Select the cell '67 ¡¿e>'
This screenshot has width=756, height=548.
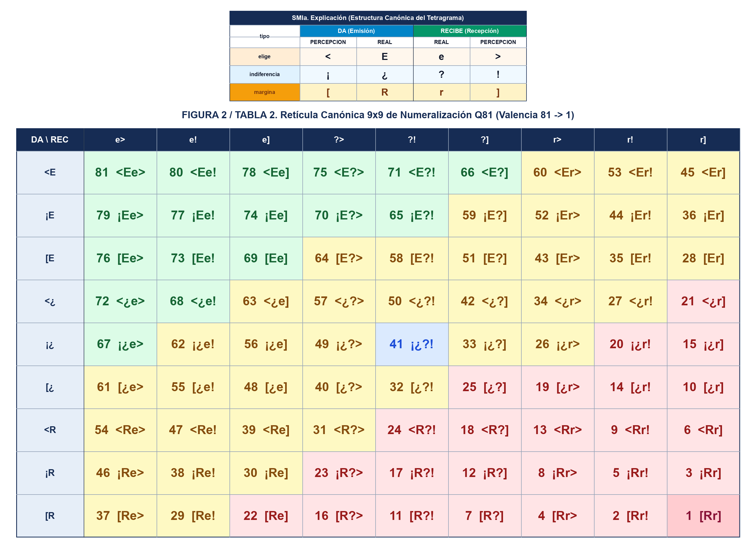coord(120,344)
